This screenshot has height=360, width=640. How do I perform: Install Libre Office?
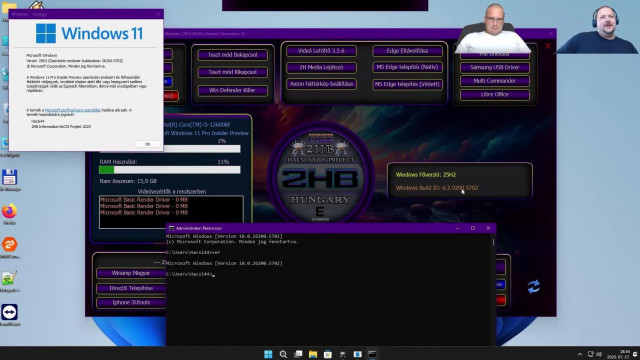tap(495, 94)
